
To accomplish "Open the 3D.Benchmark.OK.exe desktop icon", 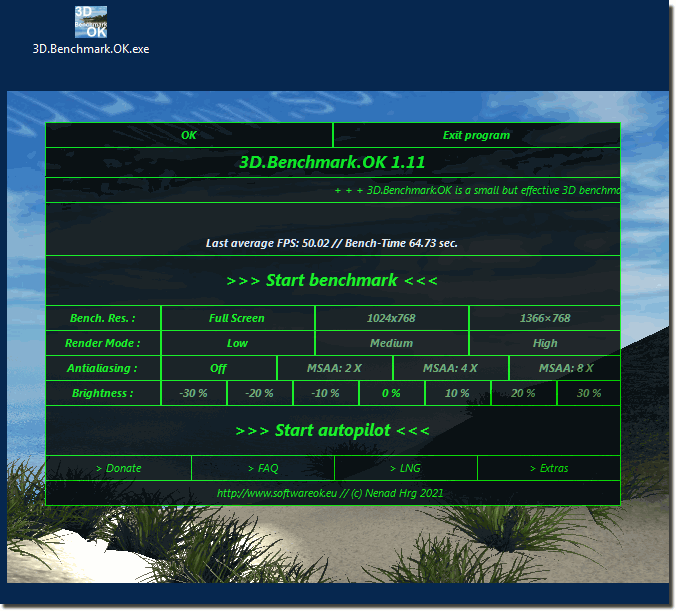I will point(91,30).
